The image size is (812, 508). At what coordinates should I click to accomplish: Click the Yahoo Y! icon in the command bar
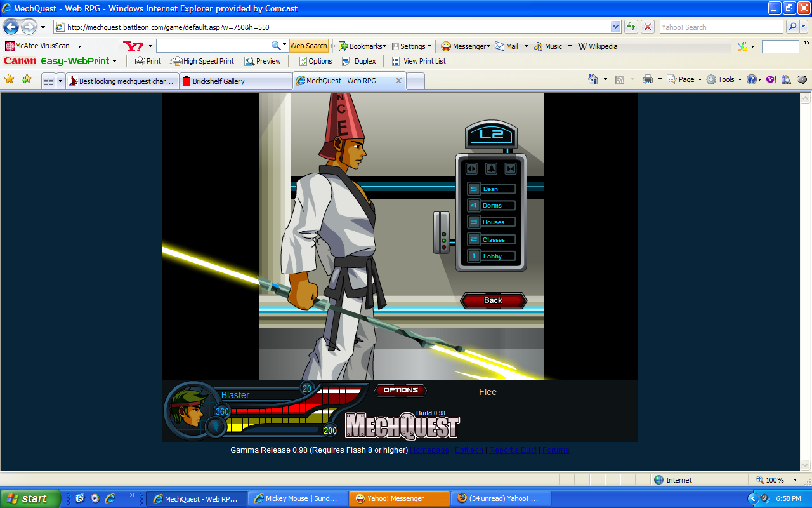[x=771, y=79]
